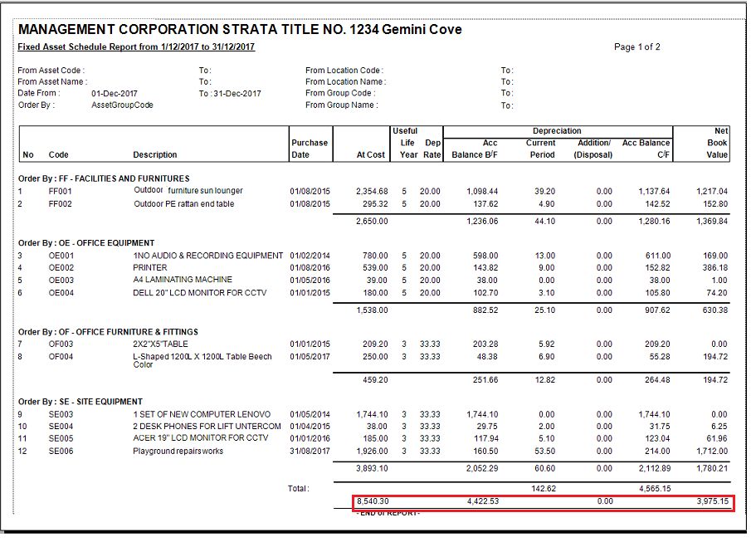756x542 pixels.
Task: Click the At Cost column header
Action: pyautogui.click(x=370, y=154)
